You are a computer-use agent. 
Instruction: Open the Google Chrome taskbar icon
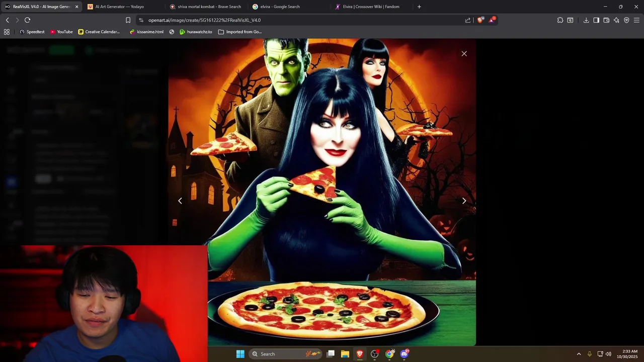point(389,354)
